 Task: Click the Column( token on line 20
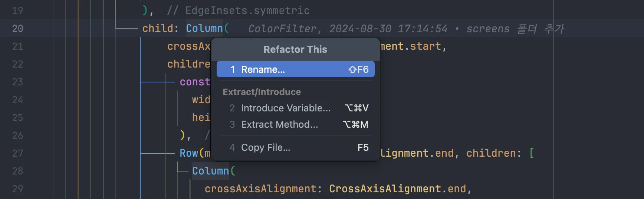[x=207, y=29]
